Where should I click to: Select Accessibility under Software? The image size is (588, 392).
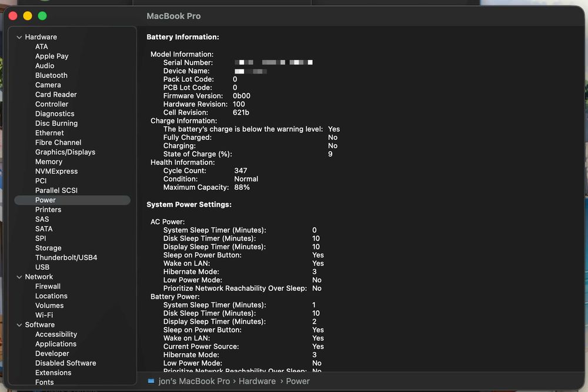pos(56,334)
